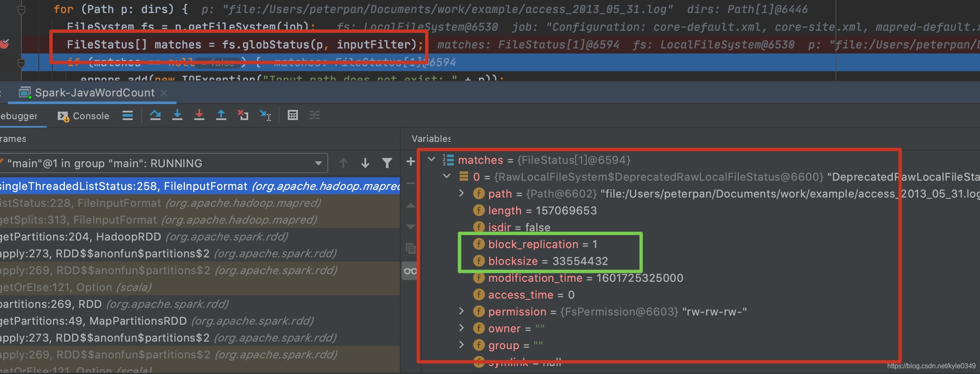Viewport: 980px width, 374px height.
Task: Switch to the Debugger tab
Action: pos(19,116)
